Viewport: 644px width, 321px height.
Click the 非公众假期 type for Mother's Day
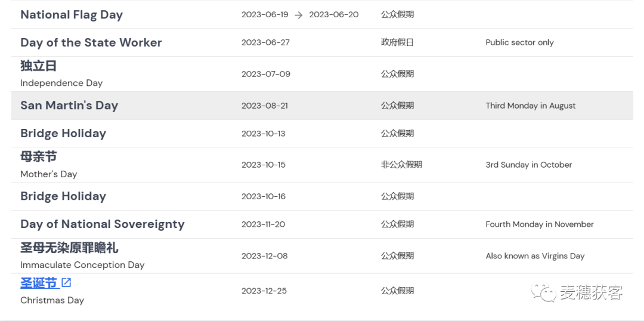click(401, 165)
